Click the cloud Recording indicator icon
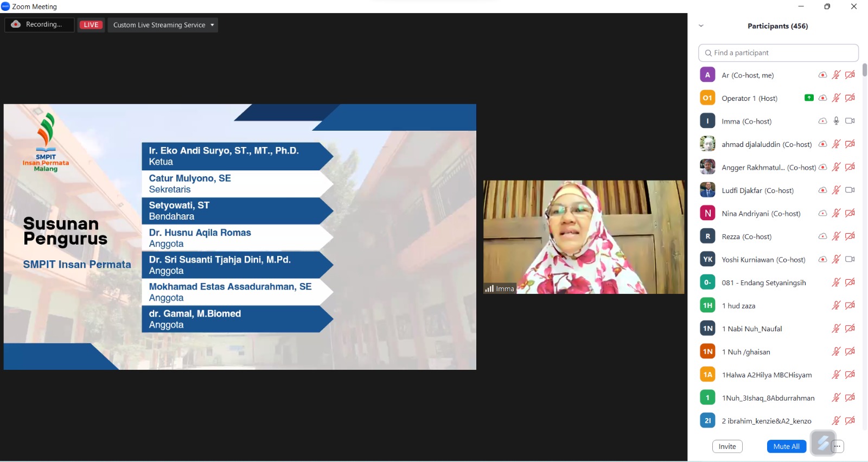 [x=16, y=24]
